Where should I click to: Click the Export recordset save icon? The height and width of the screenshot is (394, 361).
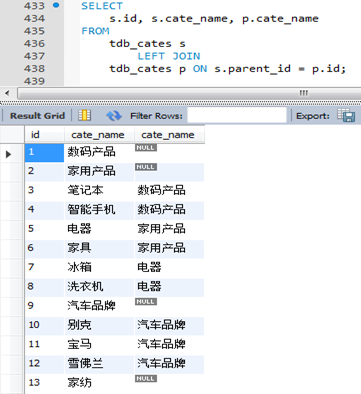[x=346, y=115]
